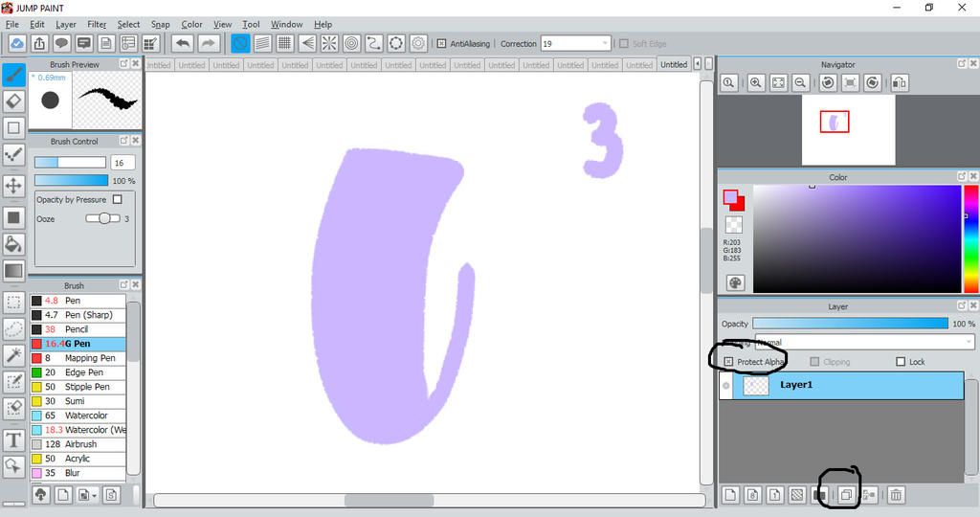Zoom in using Navigator magnifier plus

click(756, 82)
